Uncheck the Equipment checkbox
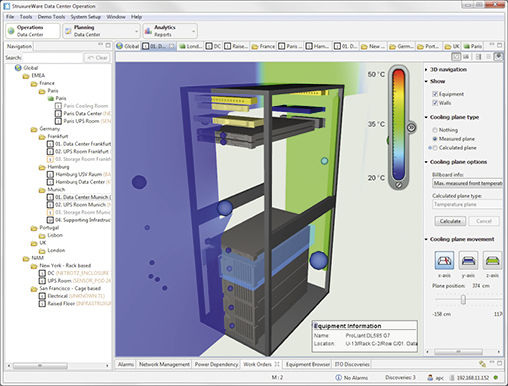This screenshot has width=508, height=386. (x=435, y=94)
